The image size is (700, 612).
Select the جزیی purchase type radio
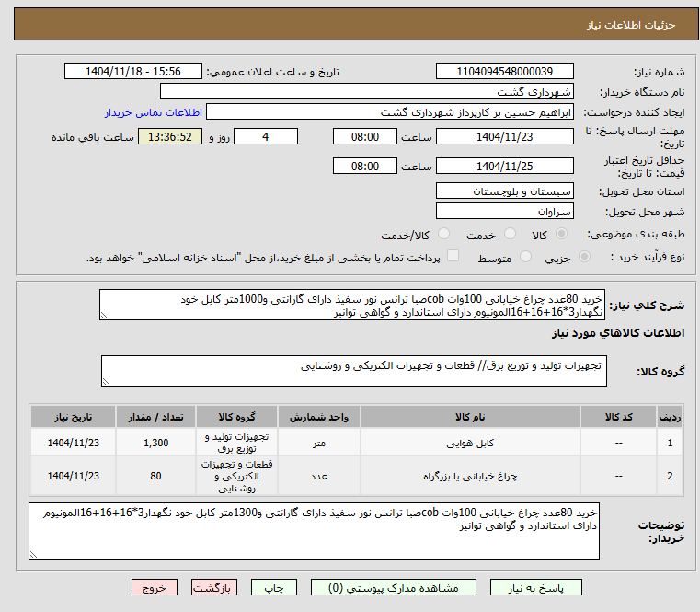[x=584, y=257]
